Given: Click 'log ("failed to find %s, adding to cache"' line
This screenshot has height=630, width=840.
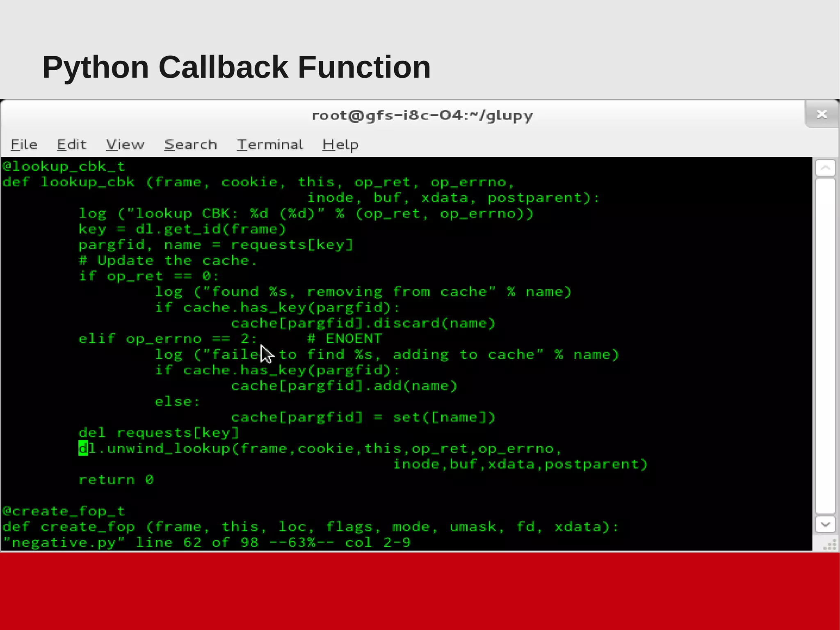Looking at the screenshot, I should tap(387, 355).
